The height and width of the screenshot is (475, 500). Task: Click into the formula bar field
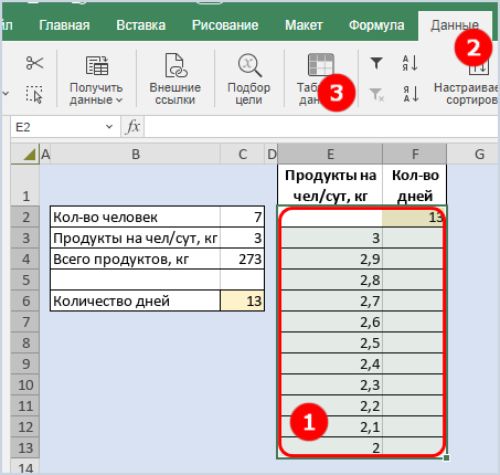click(321, 127)
